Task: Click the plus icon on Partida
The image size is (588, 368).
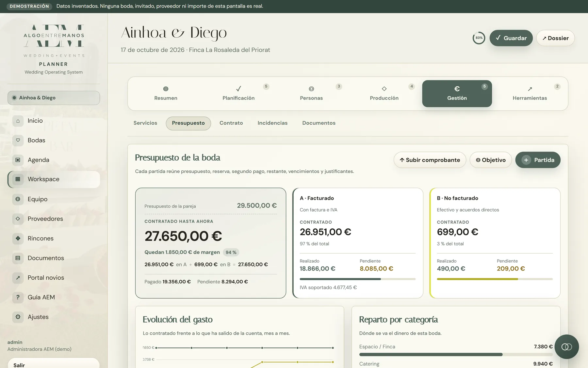Action: pyautogui.click(x=526, y=160)
